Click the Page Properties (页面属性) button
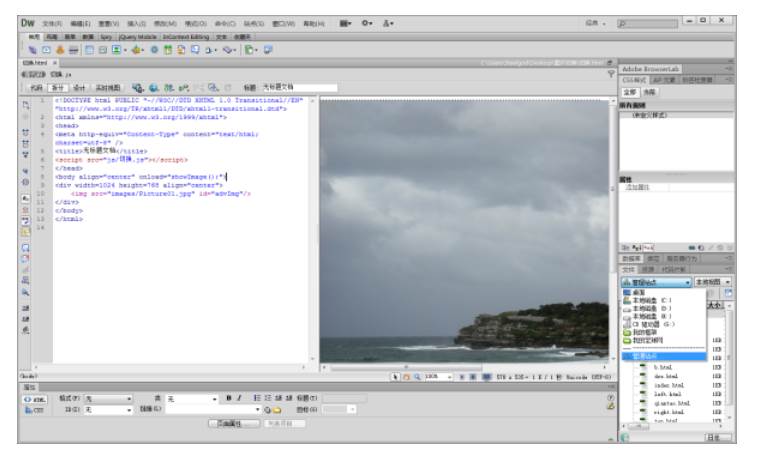Viewport: 767px width, 463px height. point(231,424)
